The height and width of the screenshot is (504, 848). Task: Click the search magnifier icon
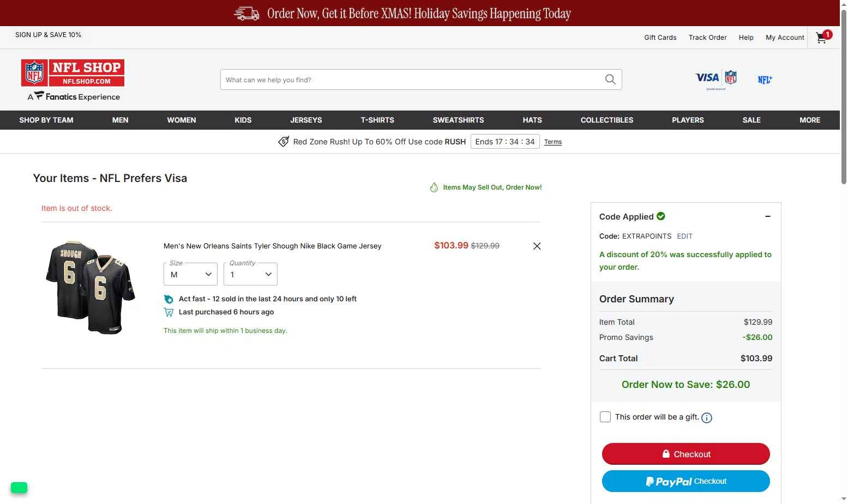(610, 80)
